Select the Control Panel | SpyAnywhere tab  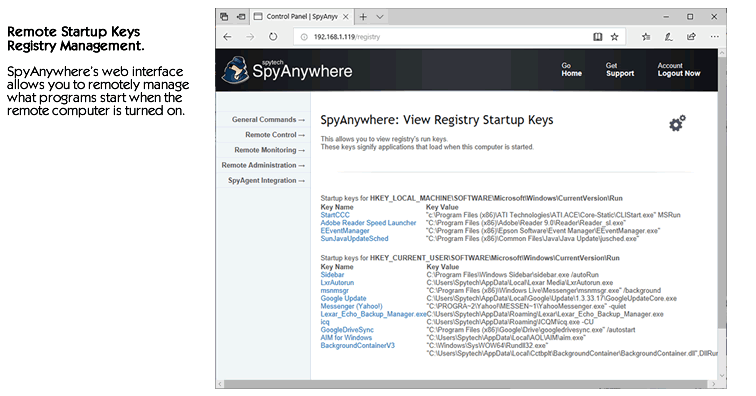coord(301,17)
